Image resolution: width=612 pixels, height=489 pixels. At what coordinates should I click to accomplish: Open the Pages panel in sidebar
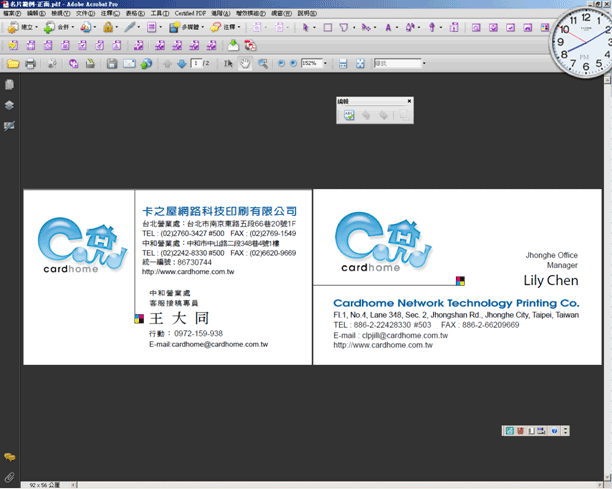pyautogui.click(x=10, y=84)
